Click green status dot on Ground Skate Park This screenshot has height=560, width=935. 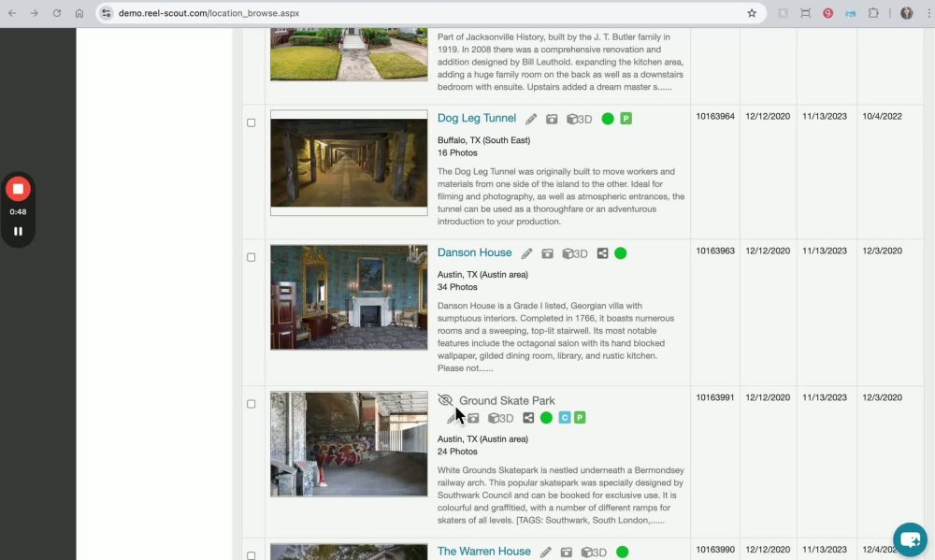(x=546, y=418)
